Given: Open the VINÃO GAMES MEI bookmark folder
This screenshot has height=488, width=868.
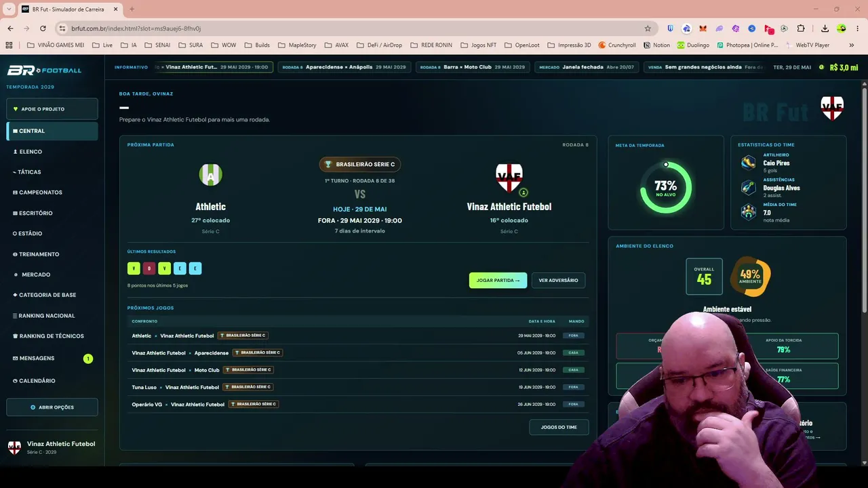Looking at the screenshot, I should click(56, 45).
